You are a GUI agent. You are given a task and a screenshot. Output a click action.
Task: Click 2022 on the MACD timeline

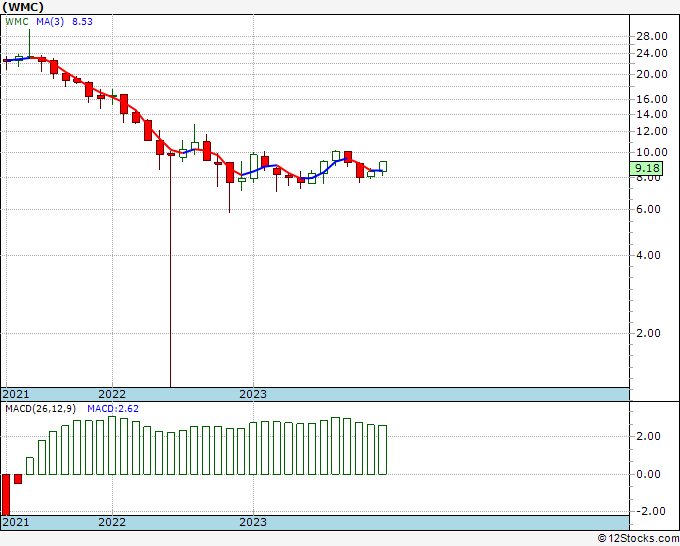(x=112, y=522)
